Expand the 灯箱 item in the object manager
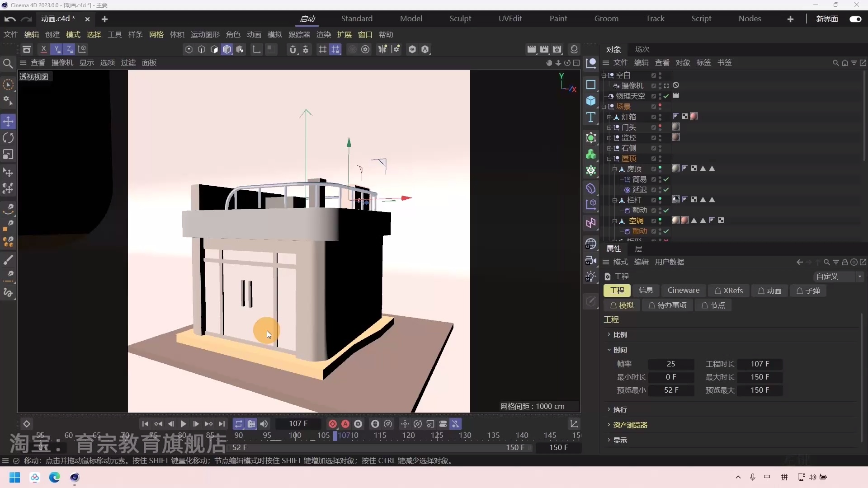Image resolution: width=868 pixels, height=488 pixels. click(x=609, y=117)
